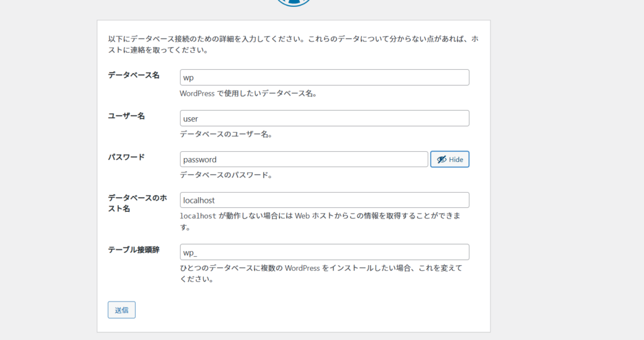Click the パスワード field containing password

coord(304,159)
